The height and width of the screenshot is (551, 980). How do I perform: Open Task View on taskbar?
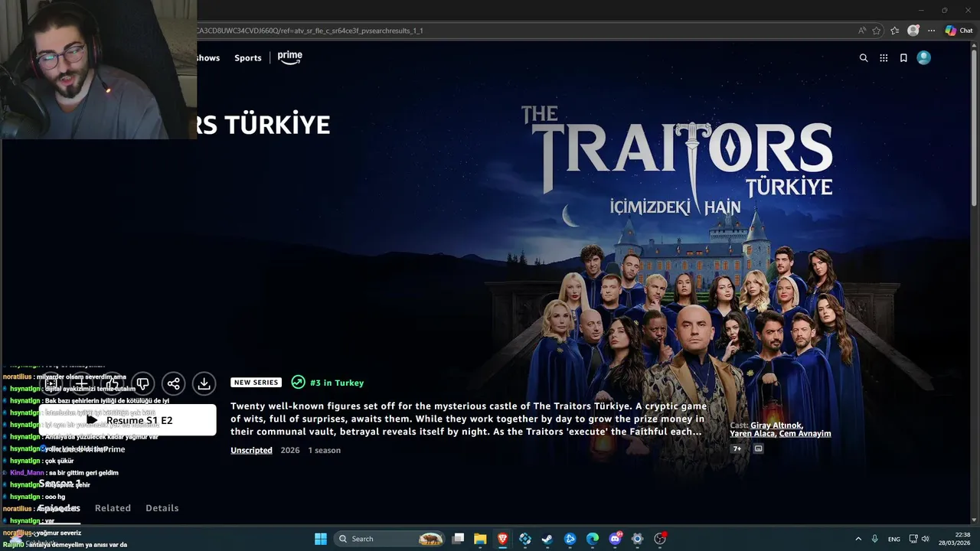pos(458,539)
